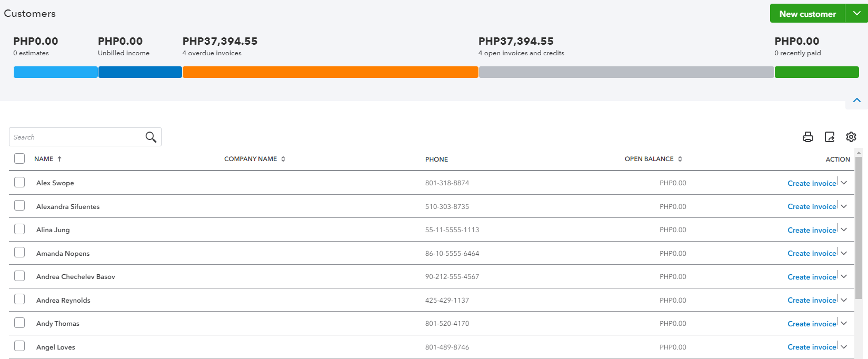Toggle the select-all customers header checkbox
This screenshot has height=359, width=868.
(x=19, y=158)
